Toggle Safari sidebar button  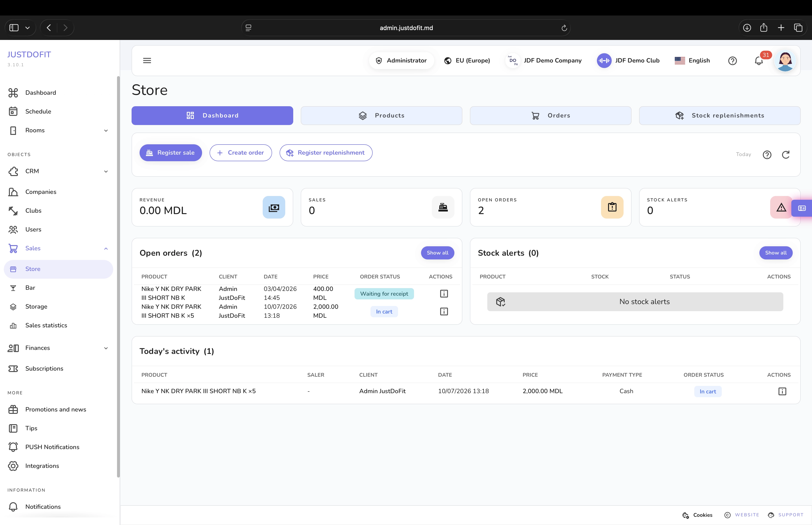(x=14, y=28)
